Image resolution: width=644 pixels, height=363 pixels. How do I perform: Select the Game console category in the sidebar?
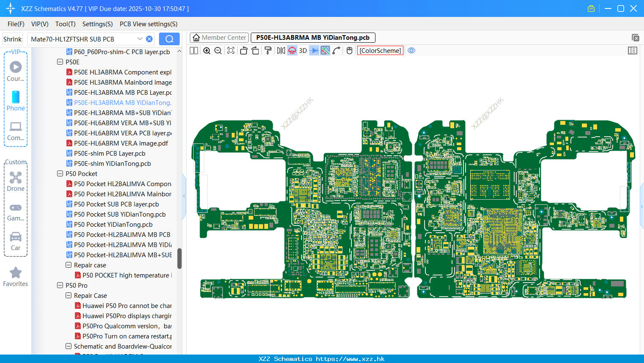[x=16, y=212]
